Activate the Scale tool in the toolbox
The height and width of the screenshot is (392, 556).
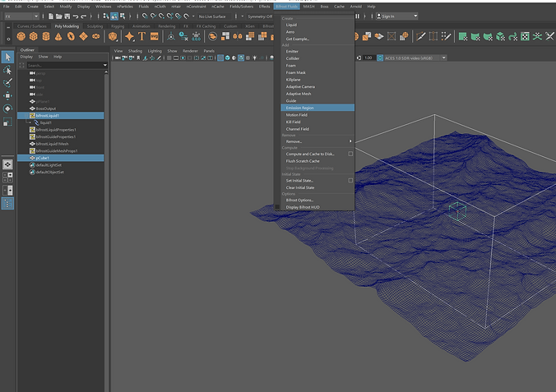click(7, 122)
